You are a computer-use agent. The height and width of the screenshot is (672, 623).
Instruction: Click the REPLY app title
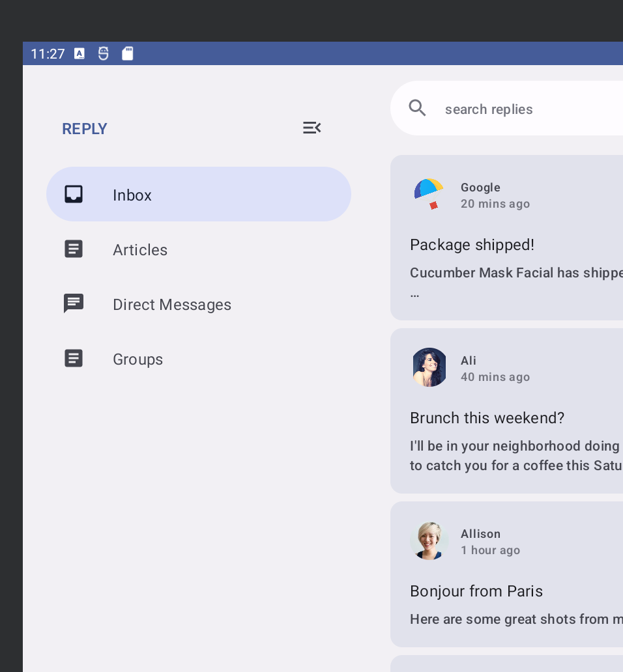point(85,129)
